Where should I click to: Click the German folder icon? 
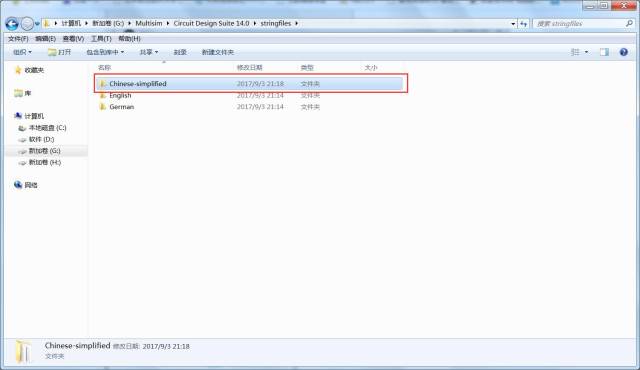tap(103, 106)
